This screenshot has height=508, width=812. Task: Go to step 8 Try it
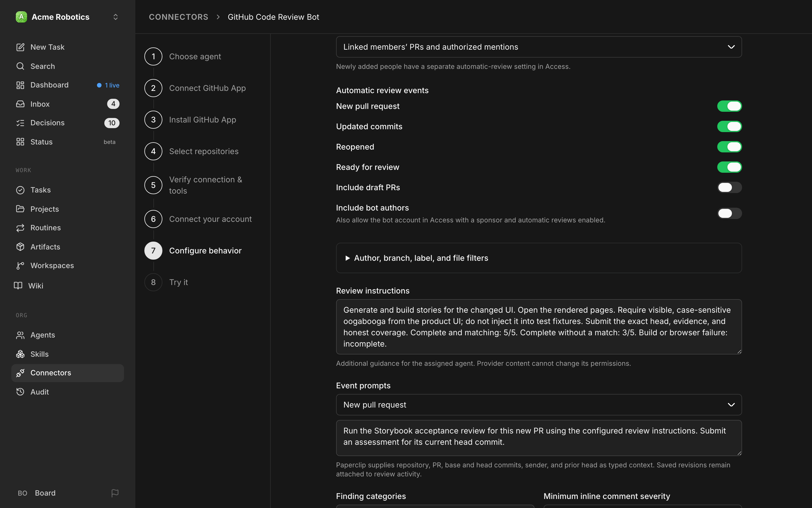[166, 282]
